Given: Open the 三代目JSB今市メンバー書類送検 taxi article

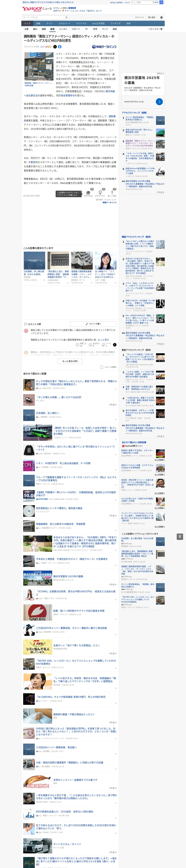Looking at the screenshot, I should coord(72,628).
